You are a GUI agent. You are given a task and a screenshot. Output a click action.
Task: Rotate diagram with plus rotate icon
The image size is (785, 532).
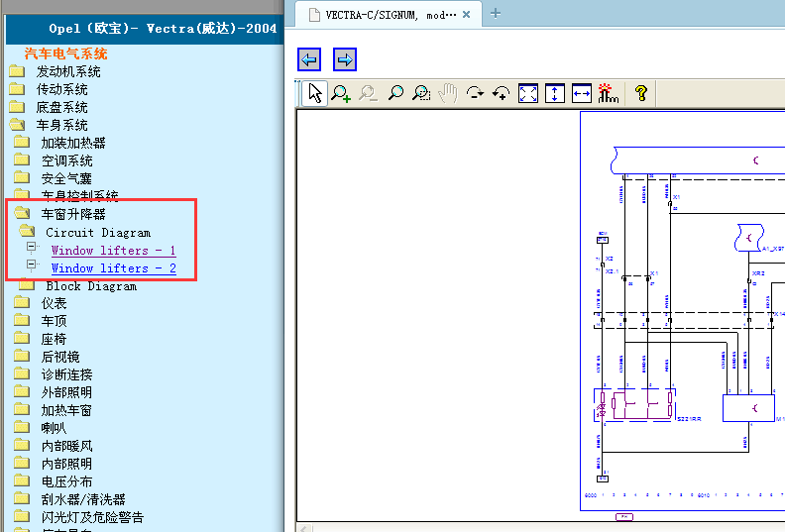tap(502, 93)
